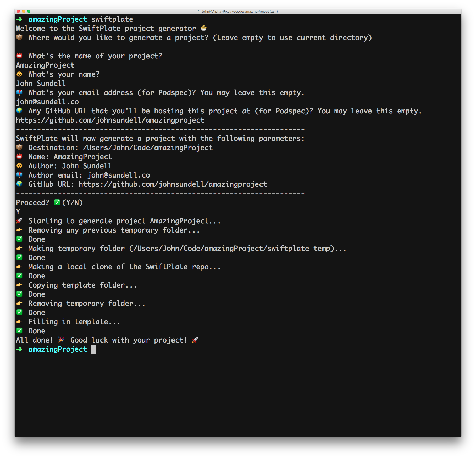Viewport: 476px width, 458px height.
Task: Click the '(Y/N)' prompt text
Action: [x=73, y=203]
